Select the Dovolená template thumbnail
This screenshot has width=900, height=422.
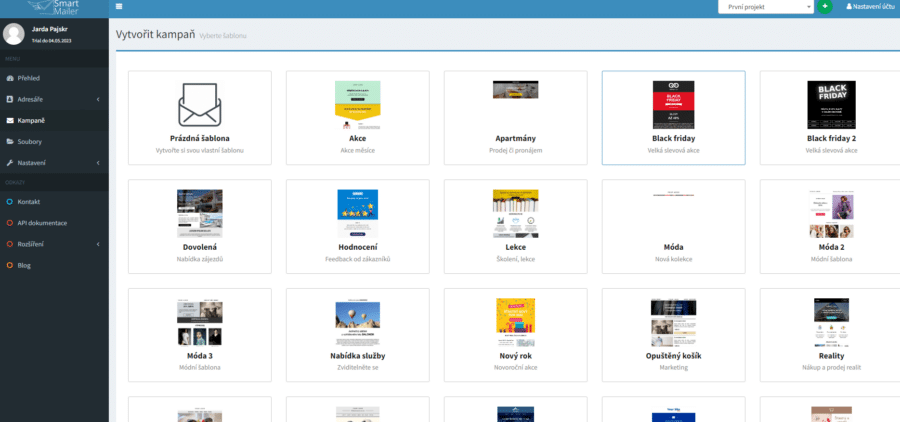click(200, 214)
